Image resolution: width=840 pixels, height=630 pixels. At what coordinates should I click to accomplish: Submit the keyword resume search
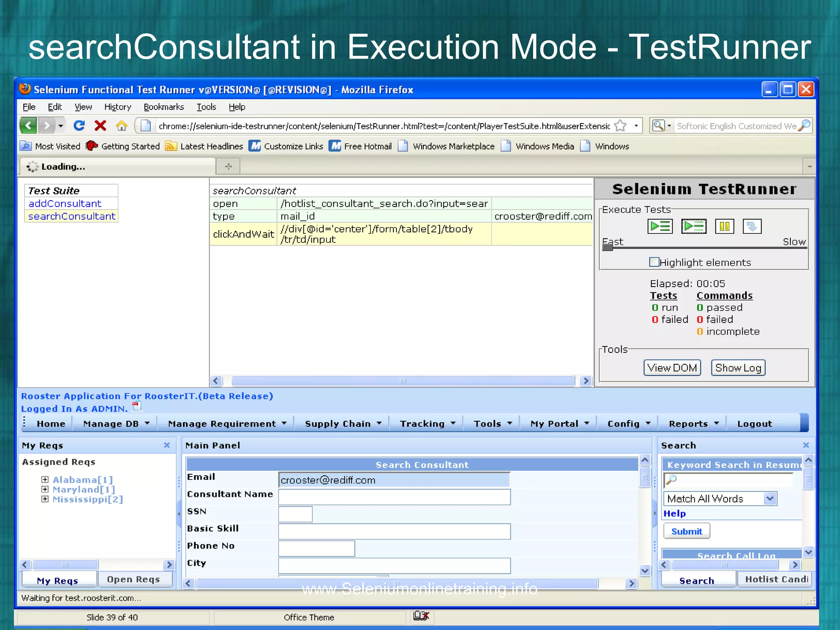click(x=687, y=531)
